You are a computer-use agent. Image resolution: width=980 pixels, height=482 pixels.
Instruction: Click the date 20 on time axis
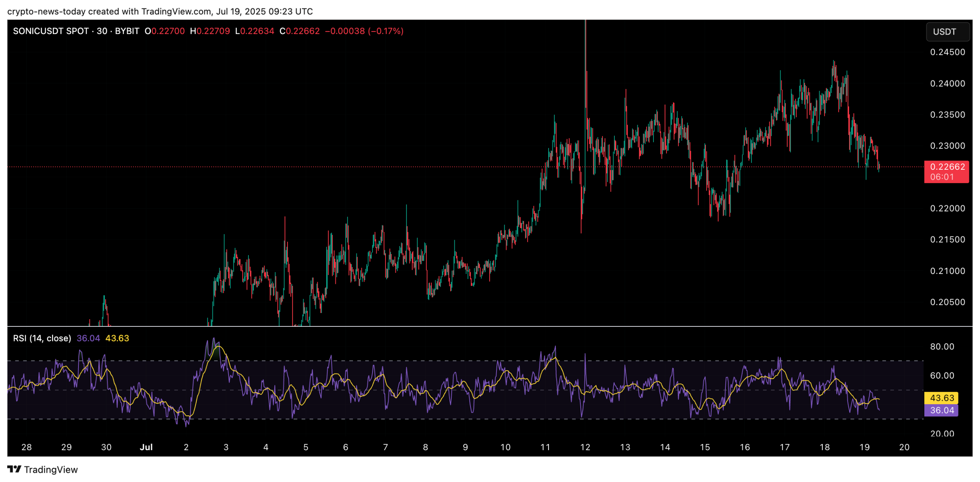coord(904,447)
